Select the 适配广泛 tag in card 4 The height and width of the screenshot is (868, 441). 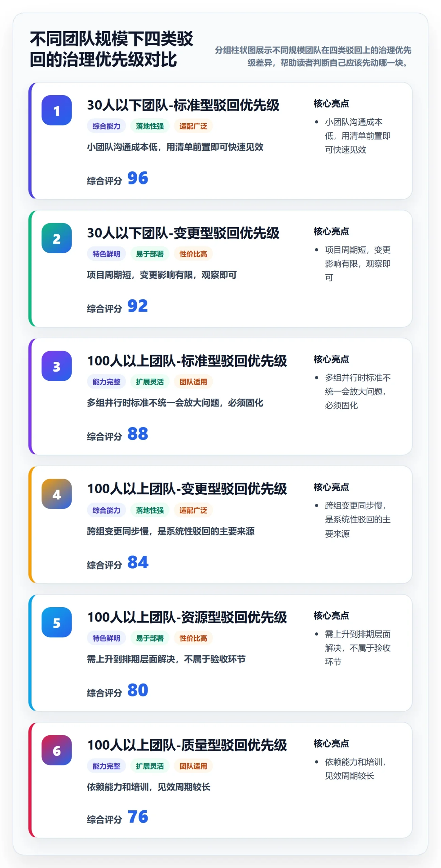193,510
